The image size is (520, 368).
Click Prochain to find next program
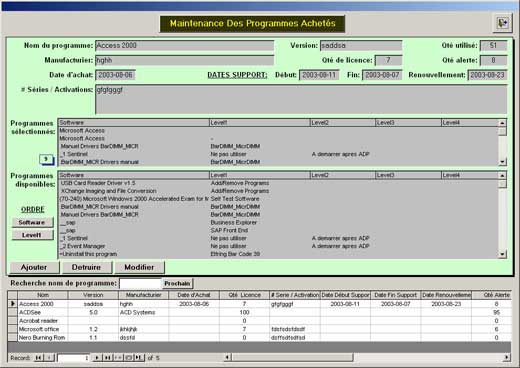tap(177, 283)
